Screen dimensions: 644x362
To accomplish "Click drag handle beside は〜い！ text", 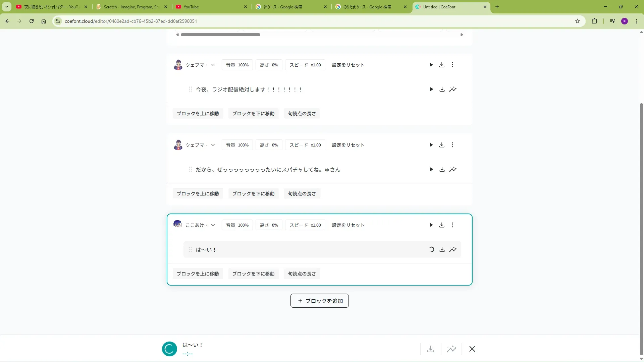I will tap(190, 249).
